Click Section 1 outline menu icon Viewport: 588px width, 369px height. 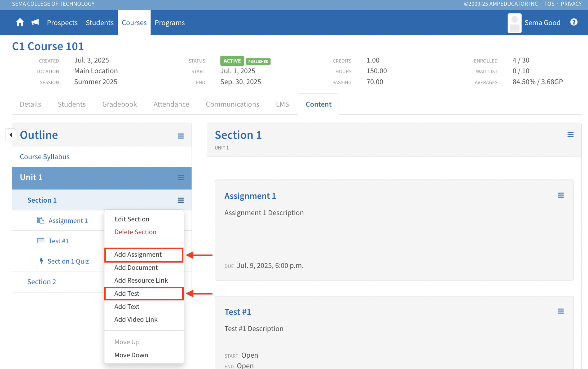181,200
